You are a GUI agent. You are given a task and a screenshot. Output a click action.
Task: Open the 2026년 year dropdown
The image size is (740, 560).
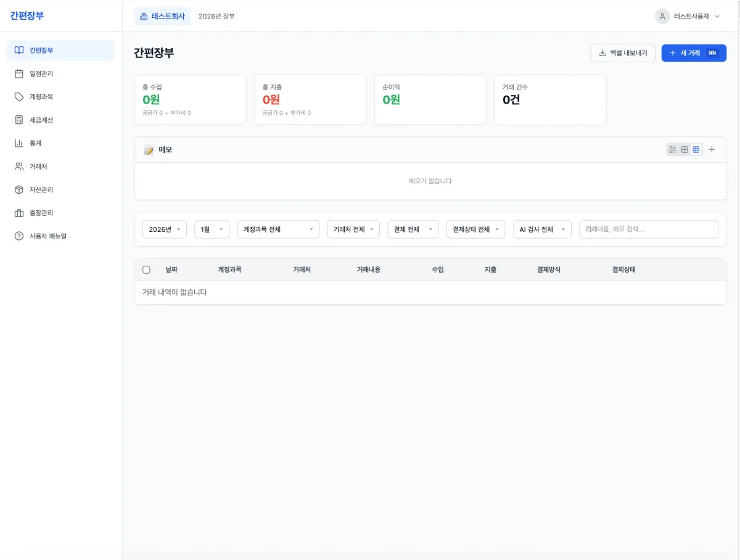point(165,229)
